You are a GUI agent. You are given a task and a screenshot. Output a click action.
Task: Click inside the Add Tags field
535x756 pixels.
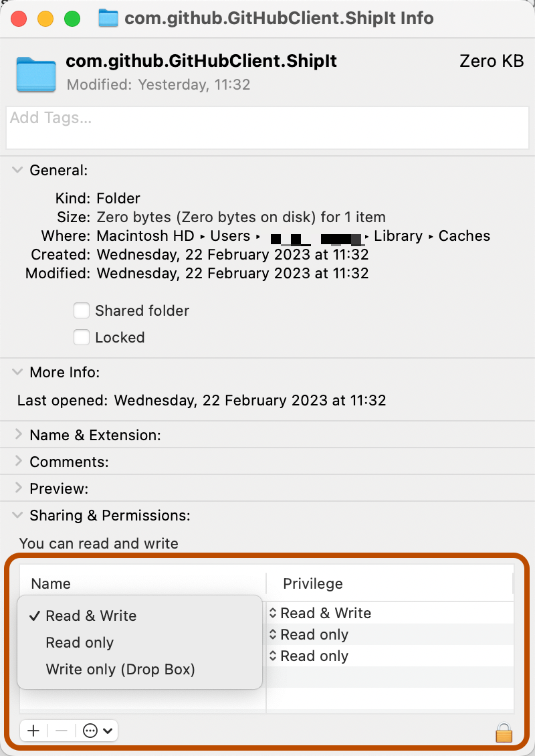(x=267, y=128)
